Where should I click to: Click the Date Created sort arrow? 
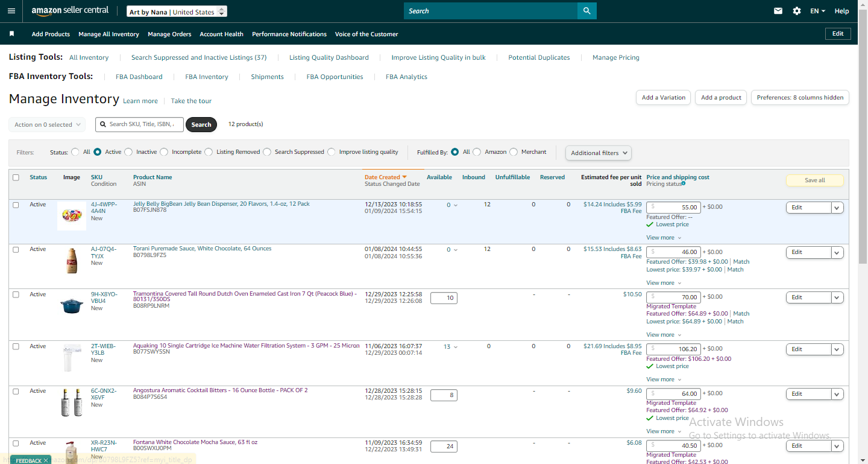404,177
